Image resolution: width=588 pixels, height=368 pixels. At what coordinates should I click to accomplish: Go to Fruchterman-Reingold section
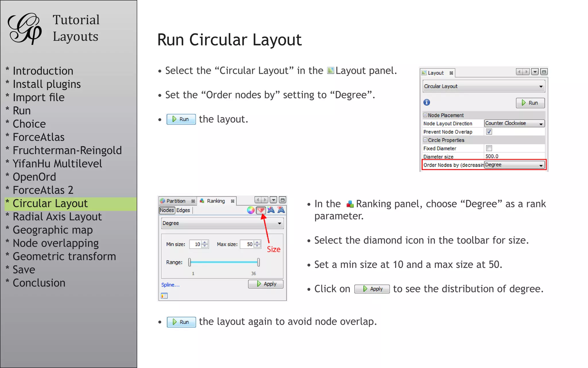[x=67, y=150]
